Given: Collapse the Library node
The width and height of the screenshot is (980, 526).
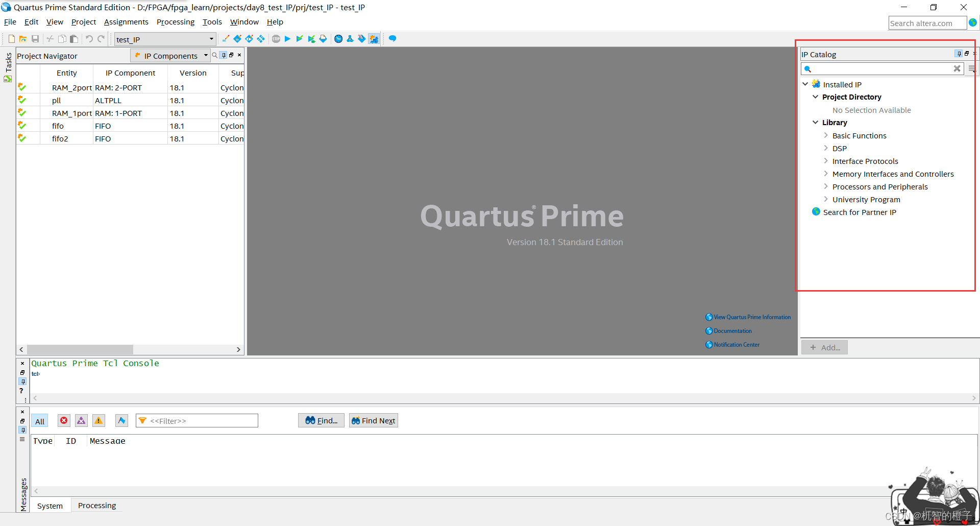Looking at the screenshot, I should (x=816, y=122).
